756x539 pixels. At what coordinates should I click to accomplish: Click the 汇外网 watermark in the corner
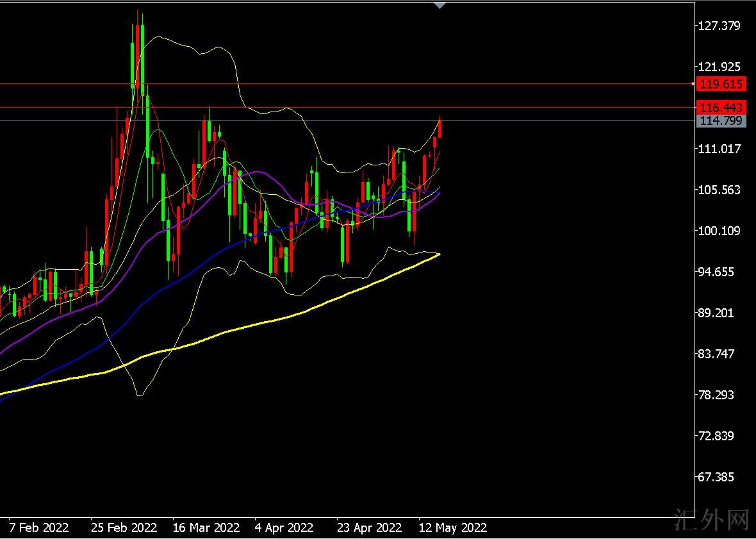pyautogui.click(x=712, y=521)
